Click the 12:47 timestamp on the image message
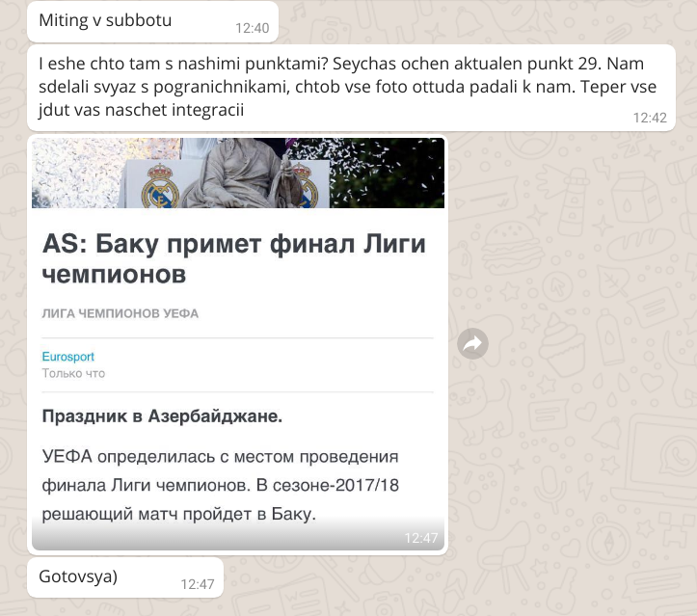This screenshot has height=616, width=697. coord(421,538)
